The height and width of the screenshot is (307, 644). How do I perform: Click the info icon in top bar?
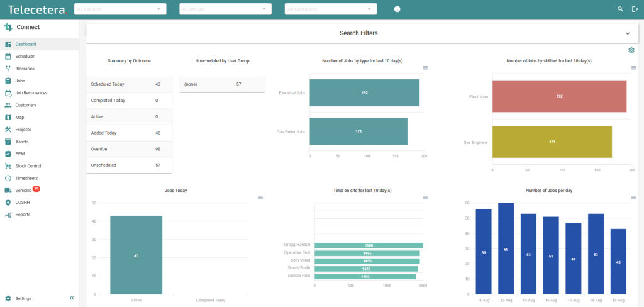397,9
